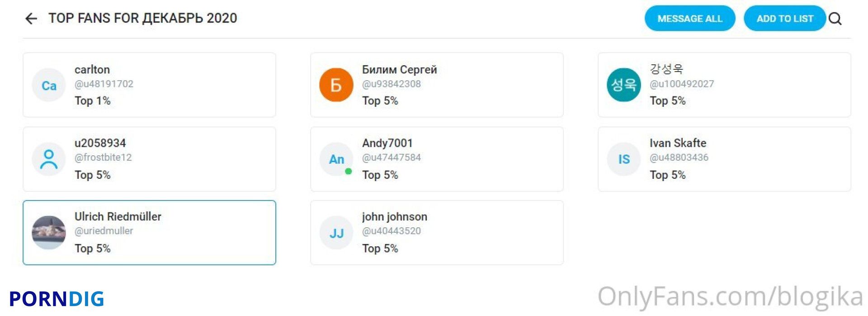Open search with the magnifier icon
This screenshot has width=868, height=316.
(835, 19)
